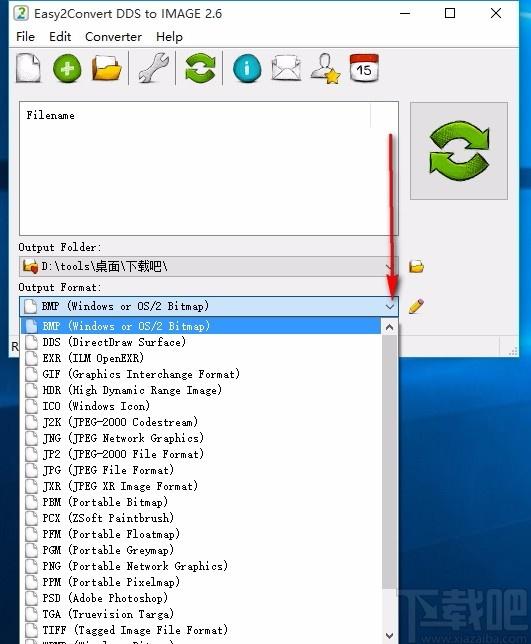Click the dropdown list scroll down arrow
Viewport: 531px width, 644px height.
point(389,635)
